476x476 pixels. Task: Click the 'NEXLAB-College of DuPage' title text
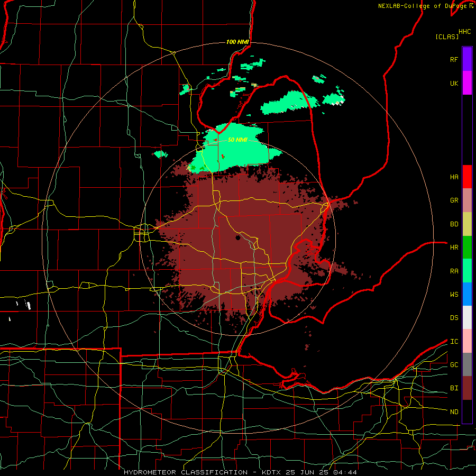click(x=423, y=6)
